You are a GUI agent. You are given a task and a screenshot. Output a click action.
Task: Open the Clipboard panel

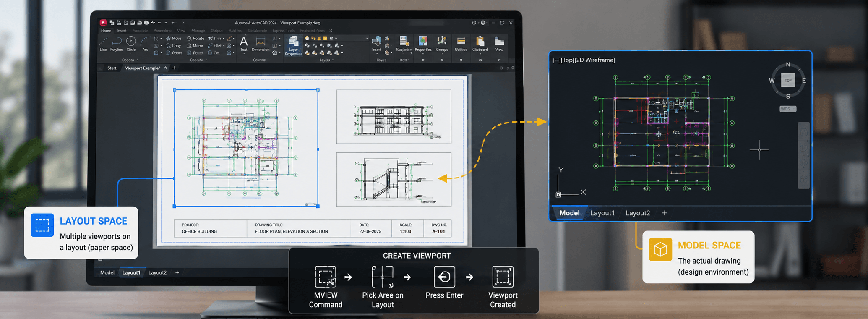[x=480, y=44]
